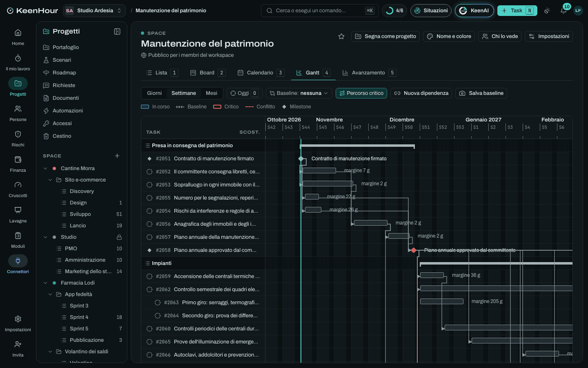This screenshot has width=588, height=368.
Task: Mark task #2052 status circle complete
Action: pos(149,172)
